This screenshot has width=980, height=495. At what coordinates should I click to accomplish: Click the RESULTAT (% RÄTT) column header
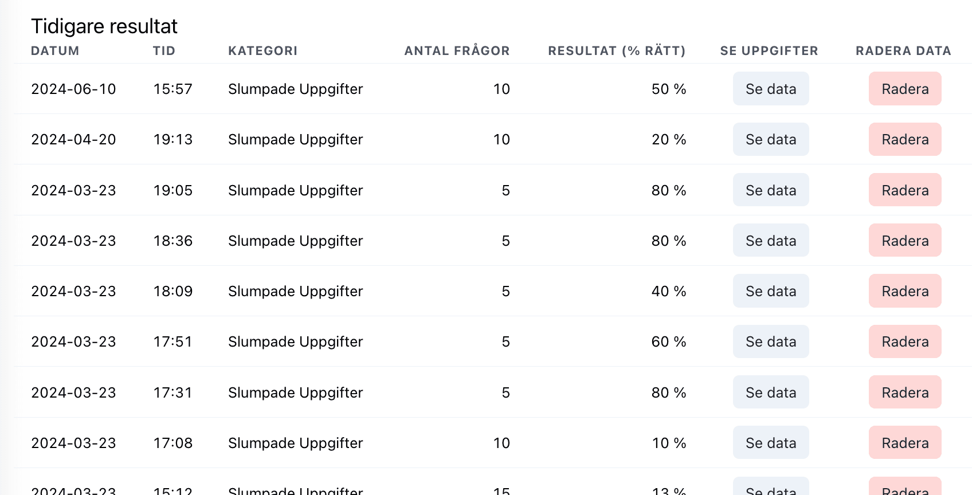tap(617, 51)
